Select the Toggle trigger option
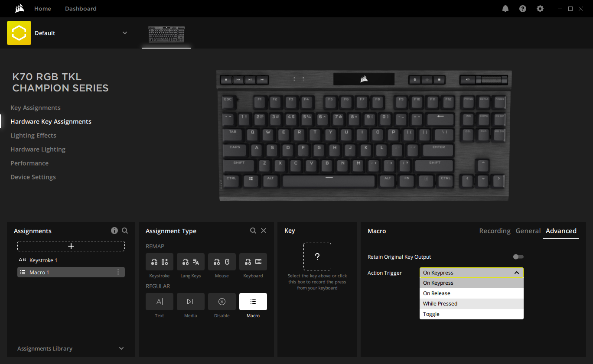The width and height of the screenshot is (593, 364). click(x=472, y=314)
